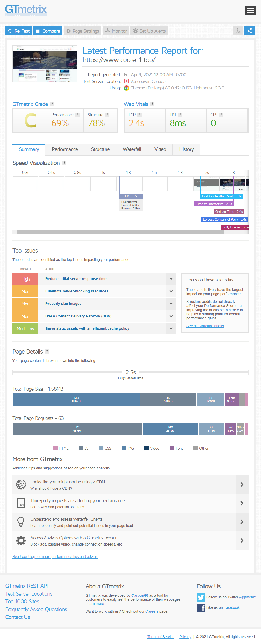
Task: Click the help icon beside Page Details
Action: pyautogui.click(x=47, y=352)
